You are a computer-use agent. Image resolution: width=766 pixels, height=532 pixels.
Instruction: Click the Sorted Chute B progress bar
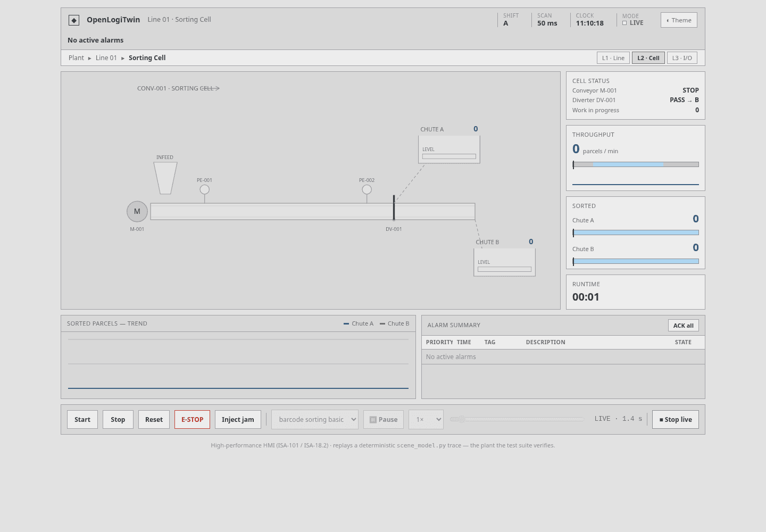pyautogui.click(x=636, y=261)
